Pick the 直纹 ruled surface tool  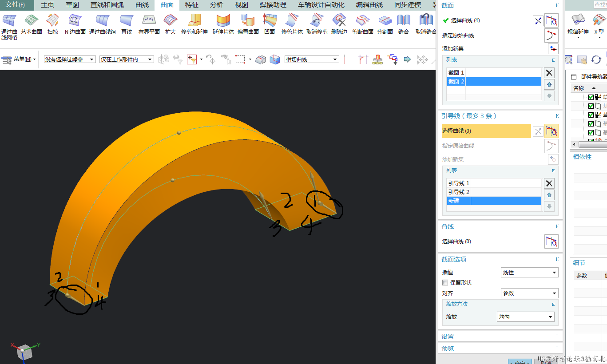(x=127, y=24)
